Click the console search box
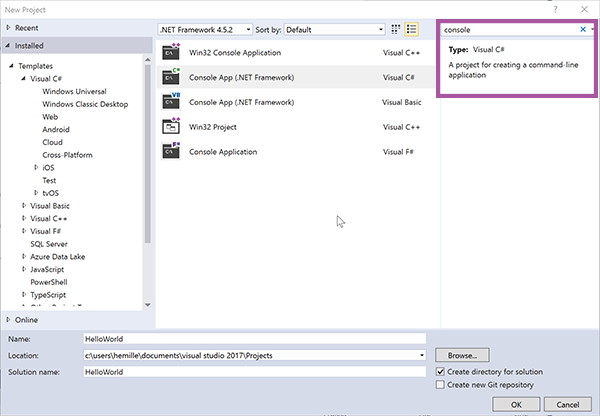This screenshot has width=600, height=416. point(510,29)
